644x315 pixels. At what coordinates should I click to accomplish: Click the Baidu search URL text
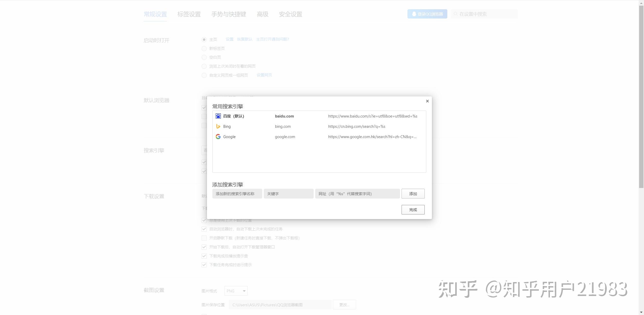pyautogui.click(x=373, y=116)
